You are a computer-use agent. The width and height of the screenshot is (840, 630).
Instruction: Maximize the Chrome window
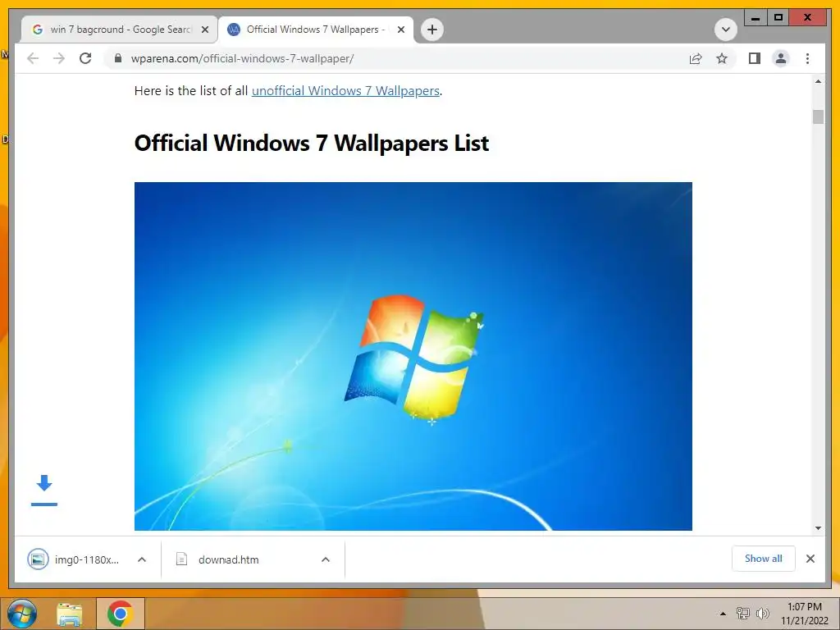coord(778,18)
